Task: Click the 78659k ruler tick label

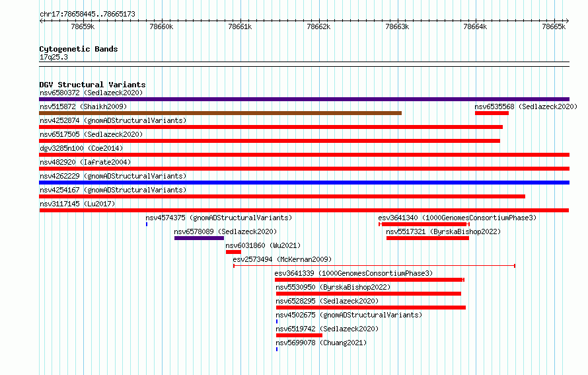Action: pyautogui.click(x=83, y=26)
